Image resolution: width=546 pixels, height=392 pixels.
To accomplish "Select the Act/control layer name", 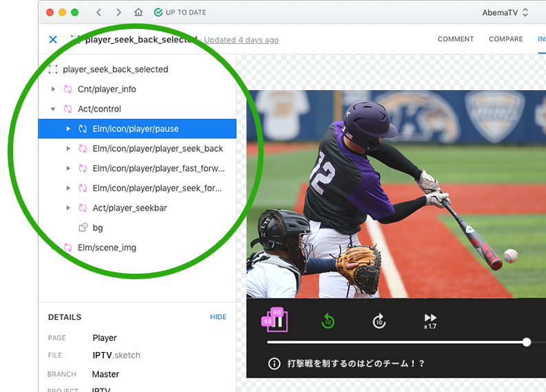I will click(99, 109).
